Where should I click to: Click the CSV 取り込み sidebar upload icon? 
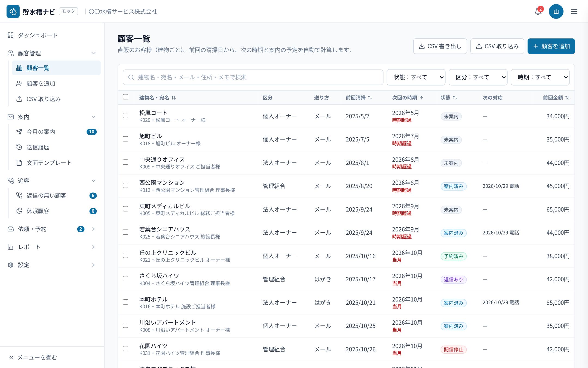coord(19,99)
